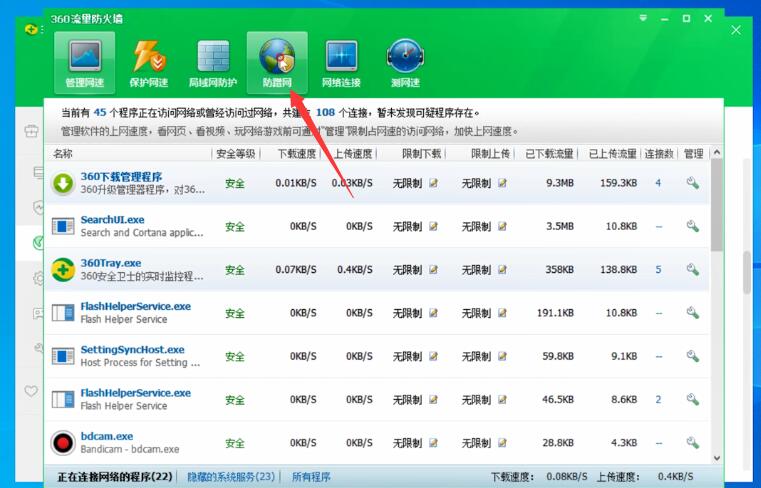Screen dimensions: 761x488
Task: Click the table scrollbar down arrow
Action: coord(717,458)
